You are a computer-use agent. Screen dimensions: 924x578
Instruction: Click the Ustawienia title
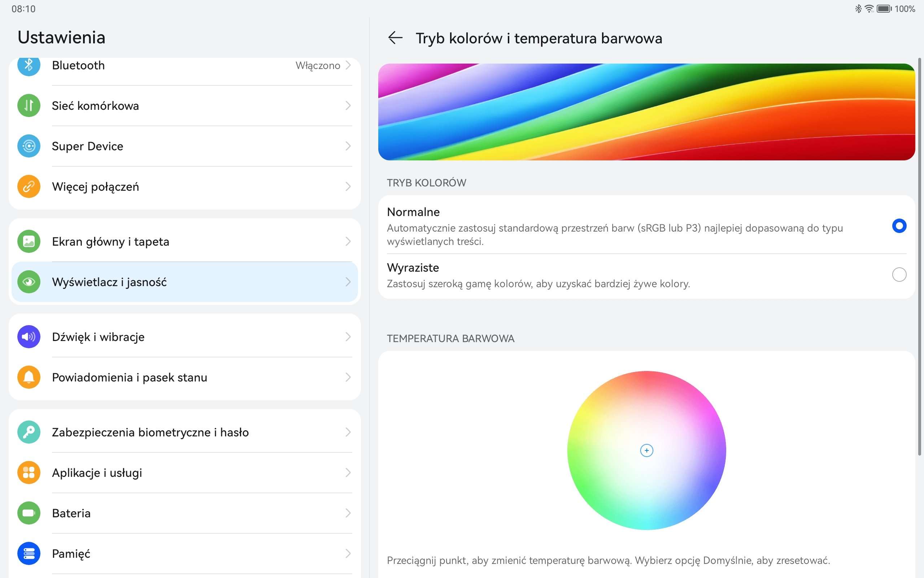[61, 38]
